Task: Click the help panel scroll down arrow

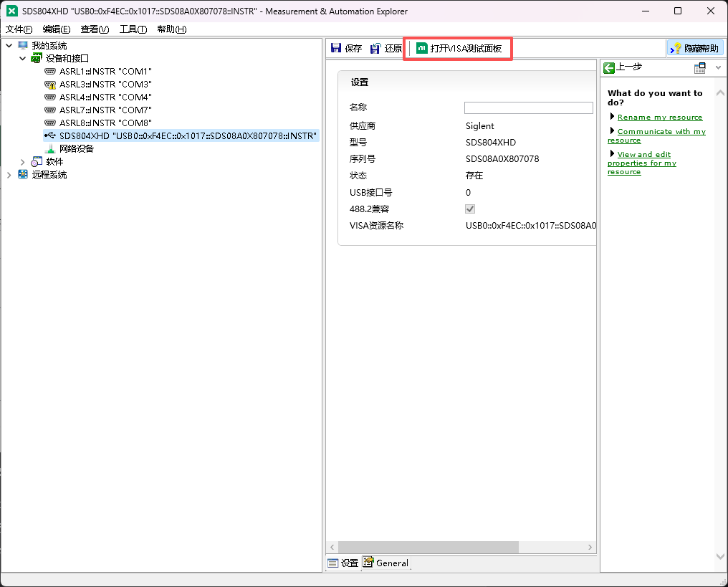Action: pos(720,556)
